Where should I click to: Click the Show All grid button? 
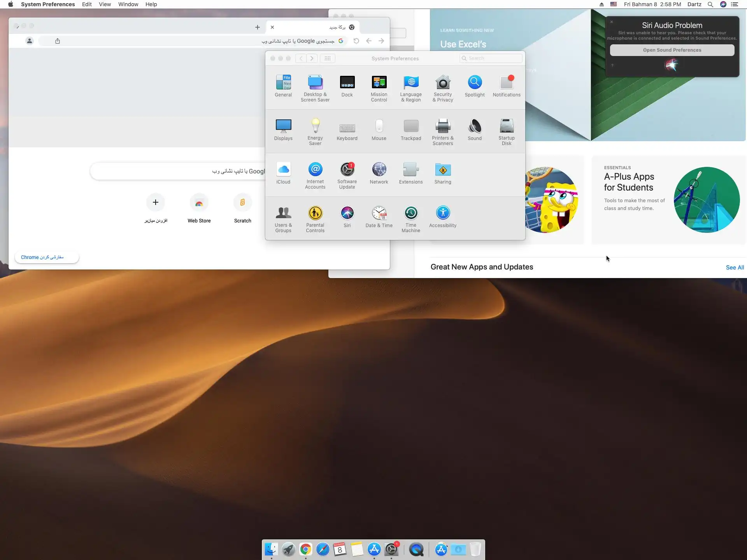(328, 58)
